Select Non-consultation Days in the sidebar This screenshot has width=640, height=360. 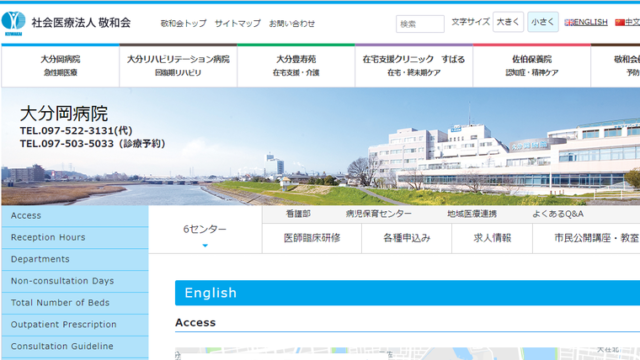[75, 281]
